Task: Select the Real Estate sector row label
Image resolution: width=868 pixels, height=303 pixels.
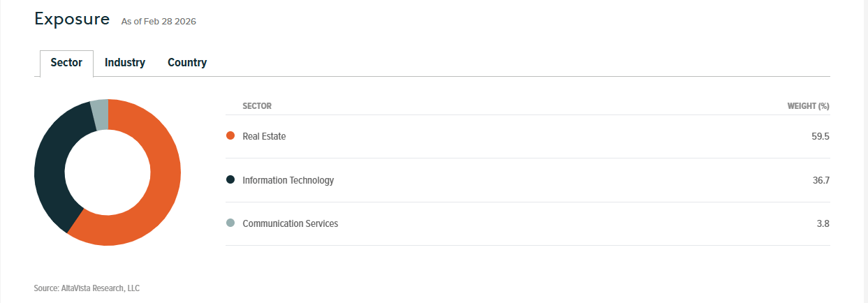Action: point(264,136)
